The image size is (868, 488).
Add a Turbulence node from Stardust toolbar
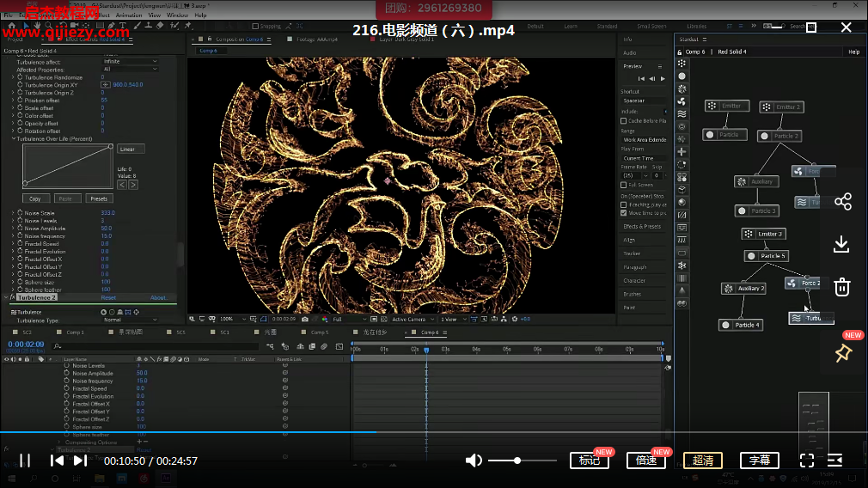[682, 114]
